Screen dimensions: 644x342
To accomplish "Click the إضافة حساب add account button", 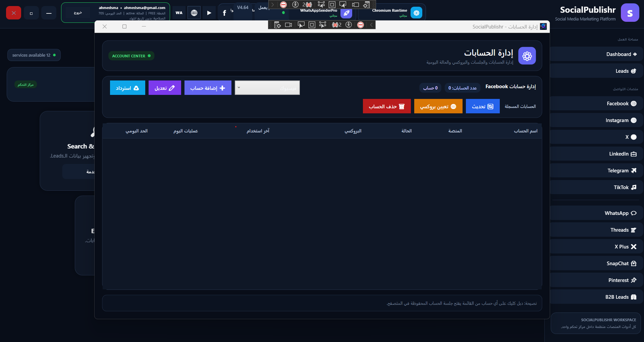I will [208, 88].
